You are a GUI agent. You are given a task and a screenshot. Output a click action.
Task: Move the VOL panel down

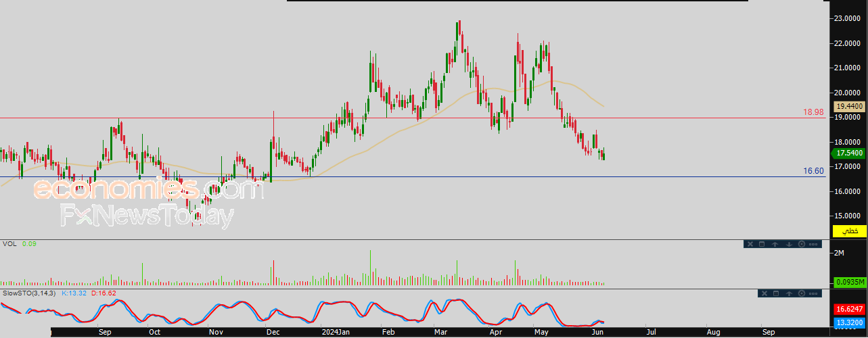click(789, 244)
